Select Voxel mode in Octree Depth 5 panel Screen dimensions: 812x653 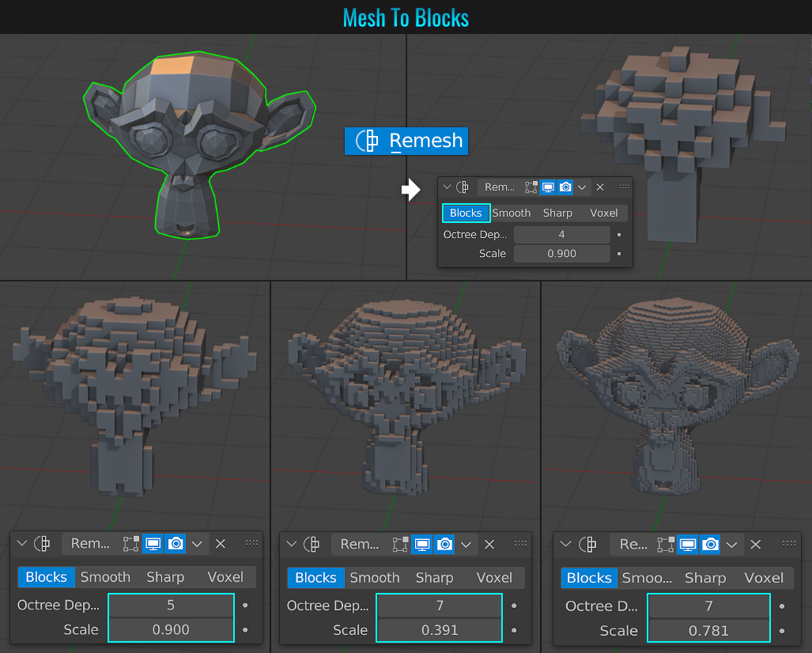[225, 577]
